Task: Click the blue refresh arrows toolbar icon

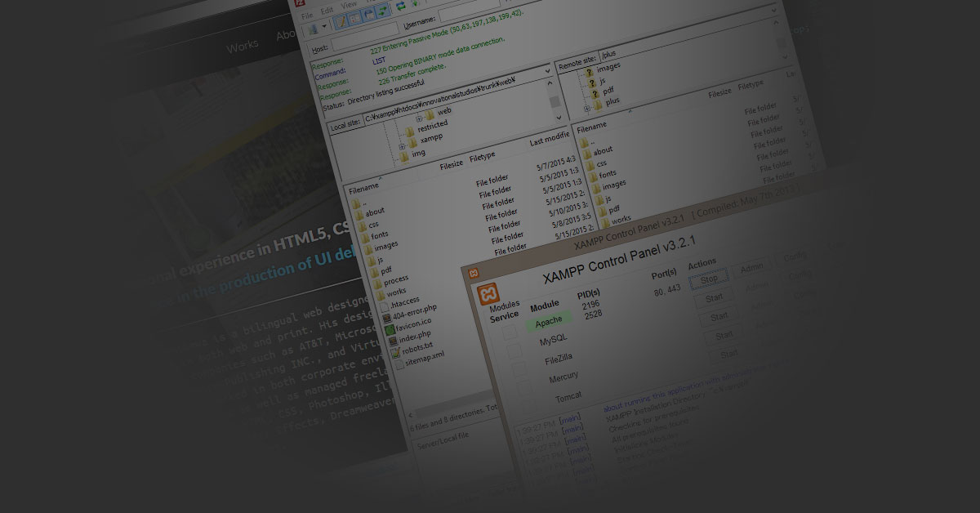Action: 402,7
